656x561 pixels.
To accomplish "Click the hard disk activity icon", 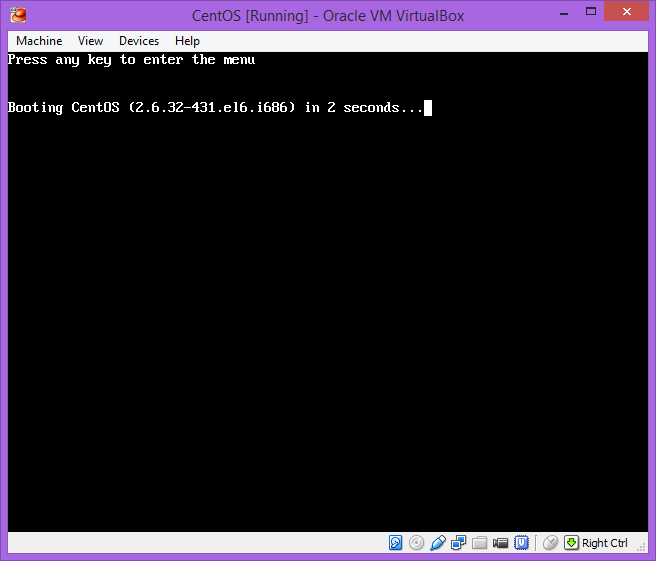I will [x=395, y=543].
